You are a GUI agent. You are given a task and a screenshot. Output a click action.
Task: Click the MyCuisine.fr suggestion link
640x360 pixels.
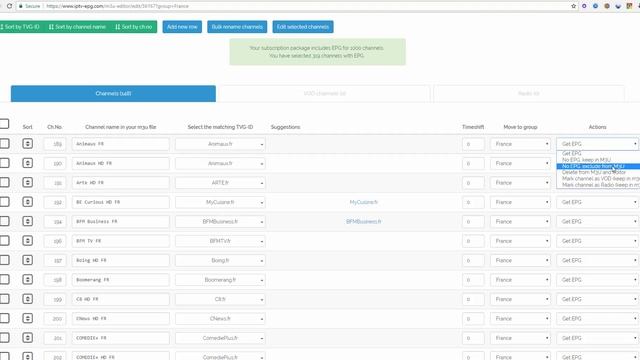point(364,202)
